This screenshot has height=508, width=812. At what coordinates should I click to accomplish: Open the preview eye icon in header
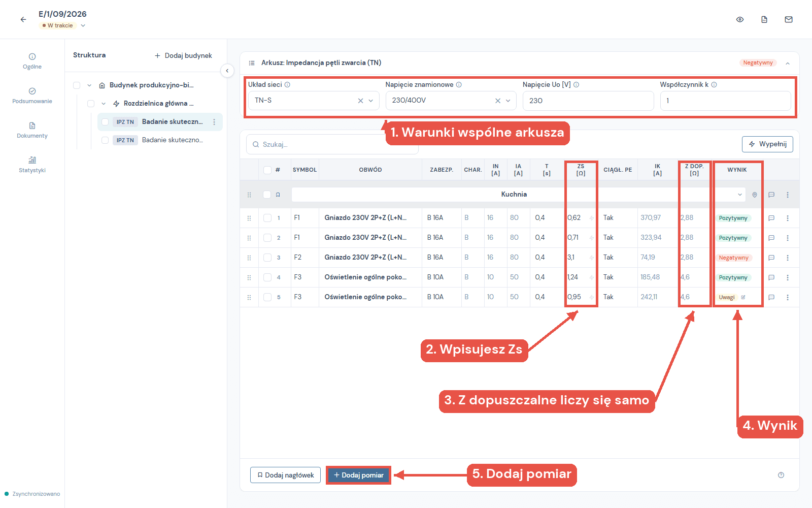coord(740,19)
